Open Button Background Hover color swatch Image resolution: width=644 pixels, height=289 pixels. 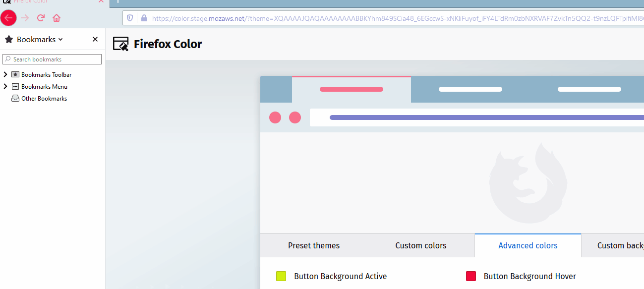471,276
